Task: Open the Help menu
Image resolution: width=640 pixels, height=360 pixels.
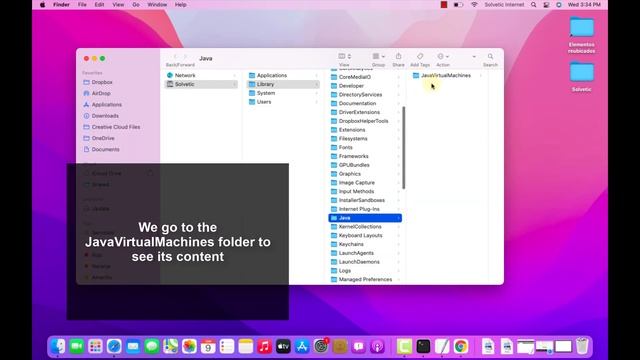Action: pos(180,5)
